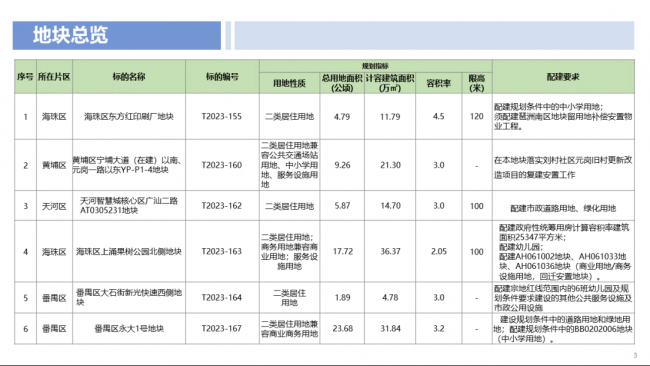Image resolution: width=650 pixels, height=366 pixels.
Task: Select the T2023-164 cell
Action: [222, 298]
